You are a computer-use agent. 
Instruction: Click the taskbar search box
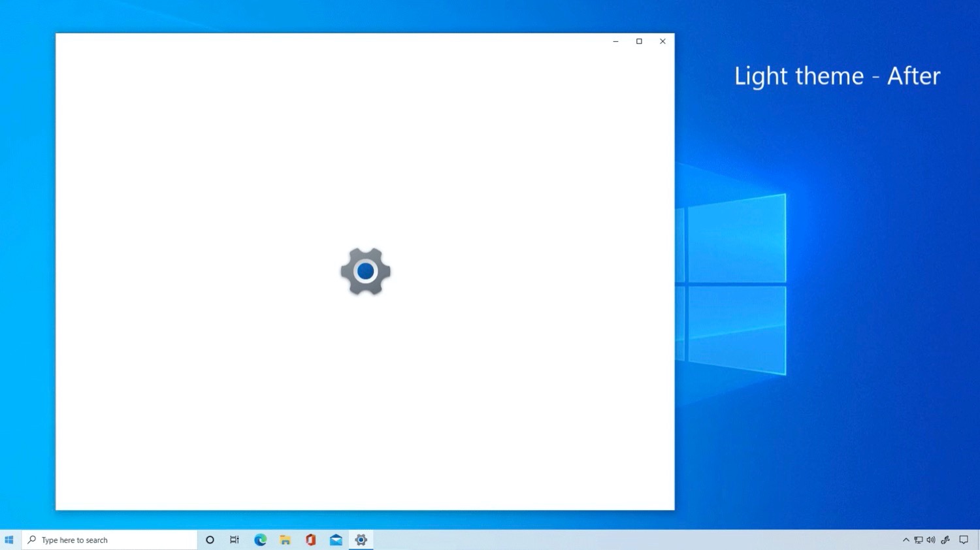(110, 540)
